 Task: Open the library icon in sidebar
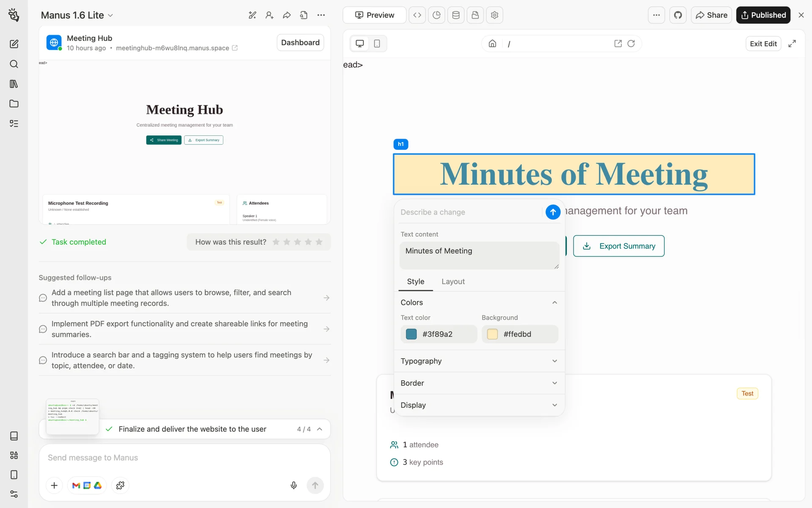[x=14, y=84]
